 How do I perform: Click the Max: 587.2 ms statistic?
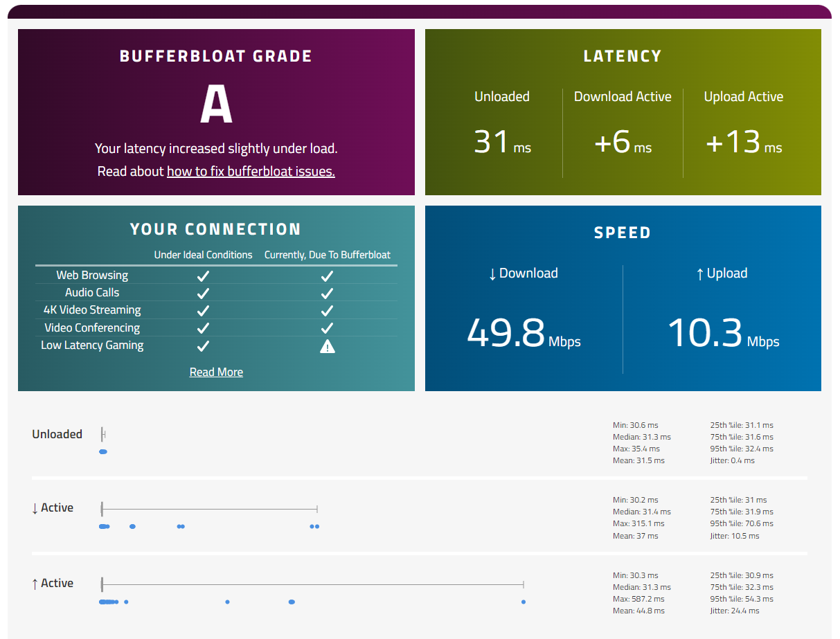(x=638, y=599)
